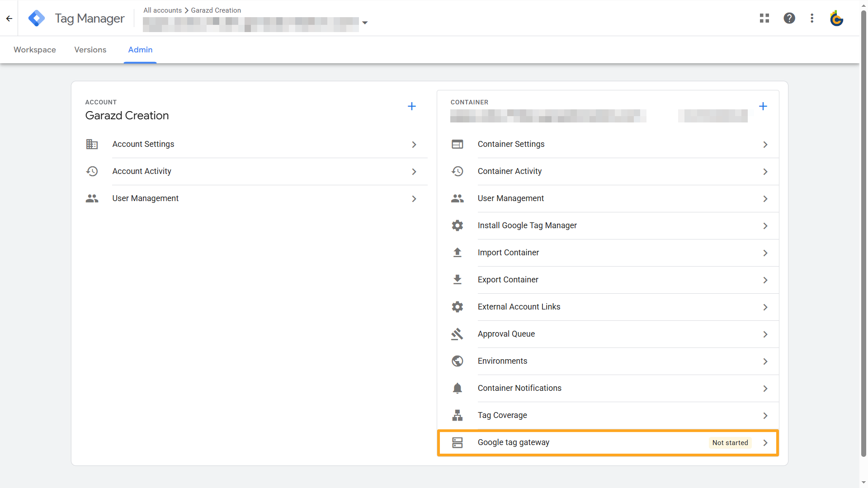Screen dimensions: 868x488
Task: Click the Not started status badge
Action: (730, 443)
